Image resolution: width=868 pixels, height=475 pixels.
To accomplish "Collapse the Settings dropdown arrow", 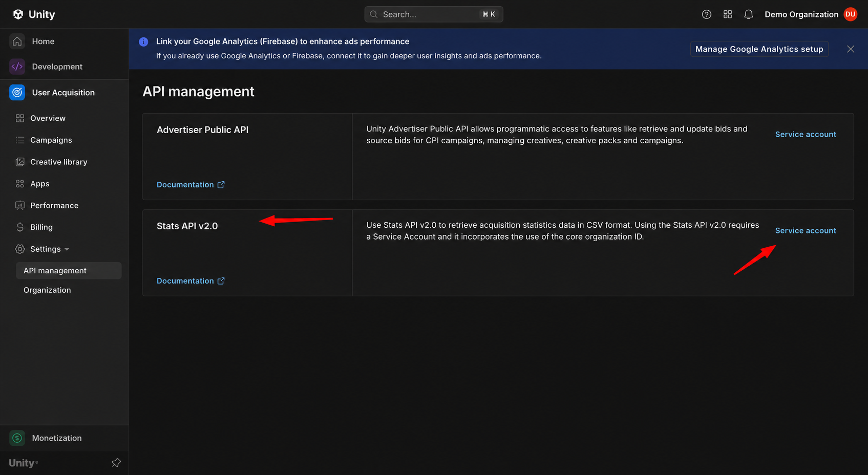I will (x=67, y=249).
